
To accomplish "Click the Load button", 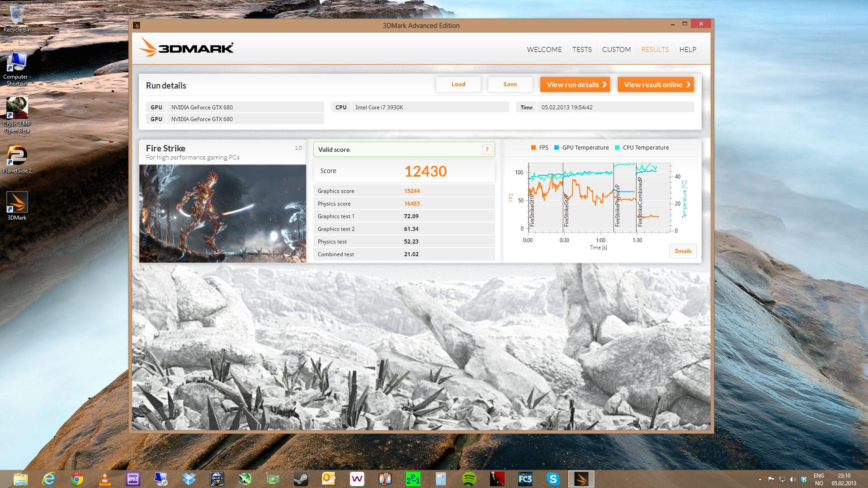I will pos(458,84).
